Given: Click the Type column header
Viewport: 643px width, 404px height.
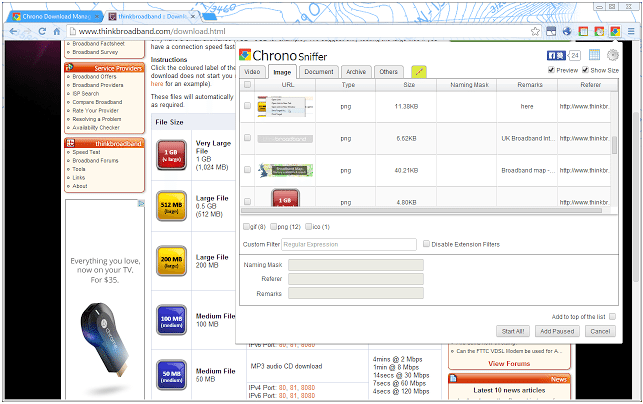Looking at the screenshot, I should coord(346,84).
